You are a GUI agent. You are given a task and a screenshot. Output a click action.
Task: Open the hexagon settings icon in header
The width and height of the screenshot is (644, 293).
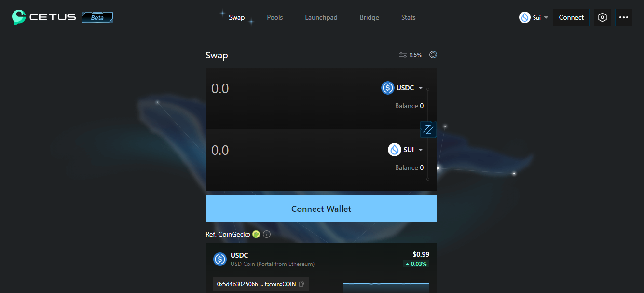pos(602,17)
